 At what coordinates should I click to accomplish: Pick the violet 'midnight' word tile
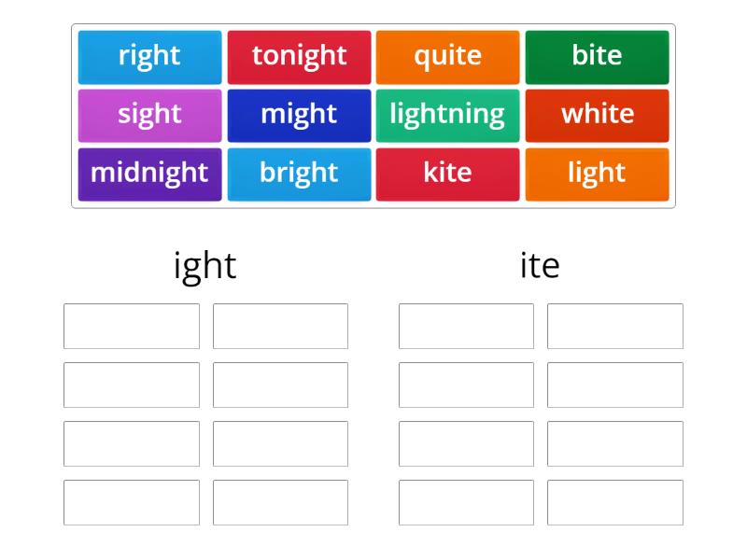(x=149, y=175)
